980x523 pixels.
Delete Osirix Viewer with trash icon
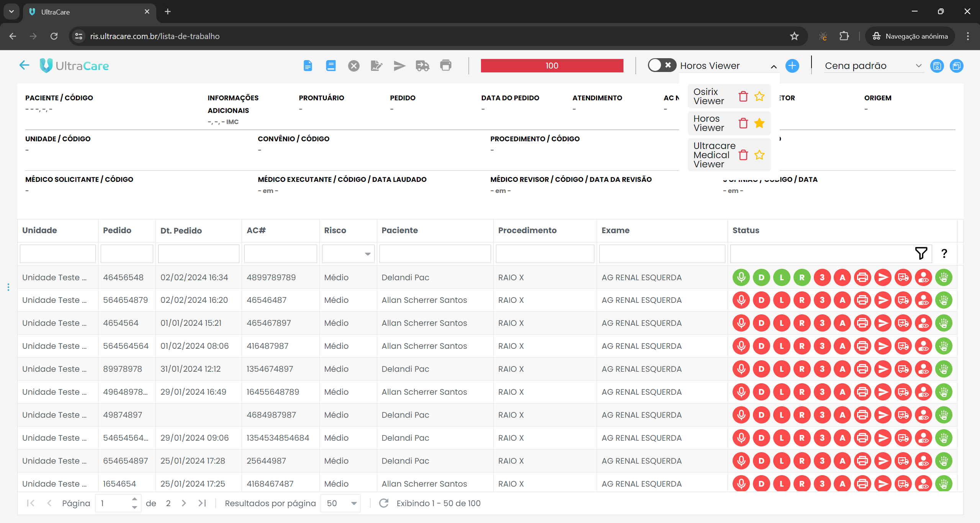click(743, 96)
